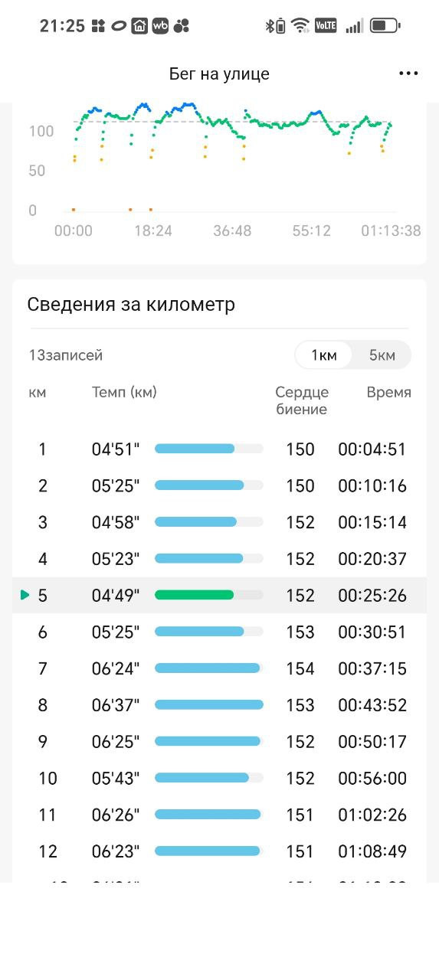The image size is (439, 980).
Task: Tap the Темп (км) column header
Action: click(124, 393)
